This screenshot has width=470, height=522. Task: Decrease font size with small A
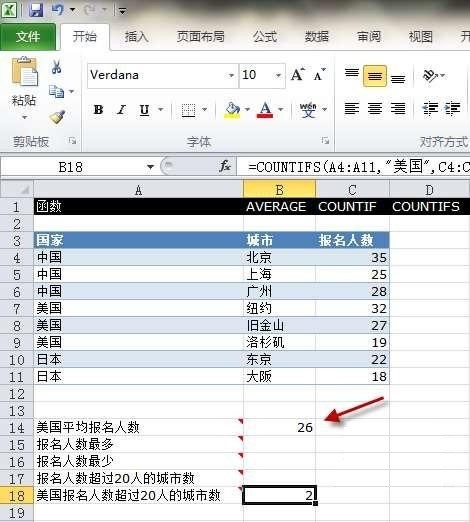point(319,75)
